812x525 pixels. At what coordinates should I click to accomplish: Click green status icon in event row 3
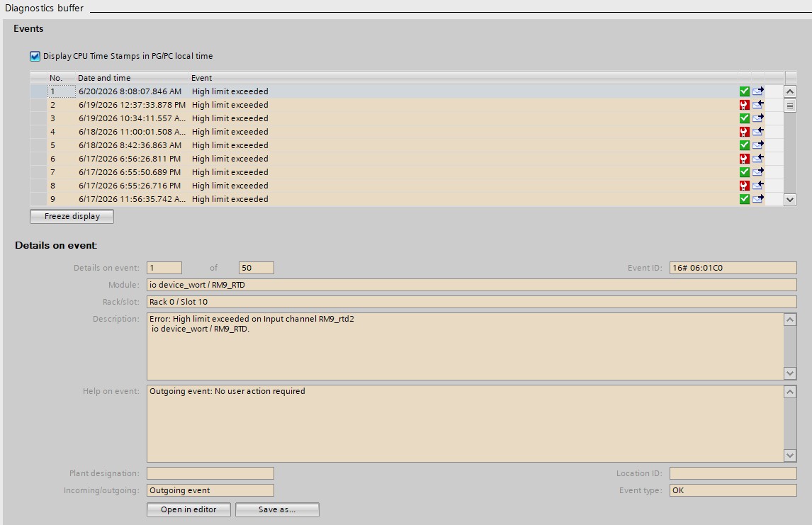[x=744, y=118]
